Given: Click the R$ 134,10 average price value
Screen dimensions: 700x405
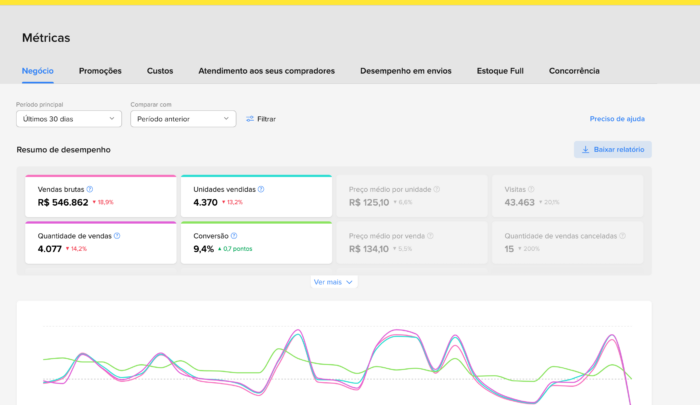Looking at the screenshot, I should pyautogui.click(x=369, y=249).
